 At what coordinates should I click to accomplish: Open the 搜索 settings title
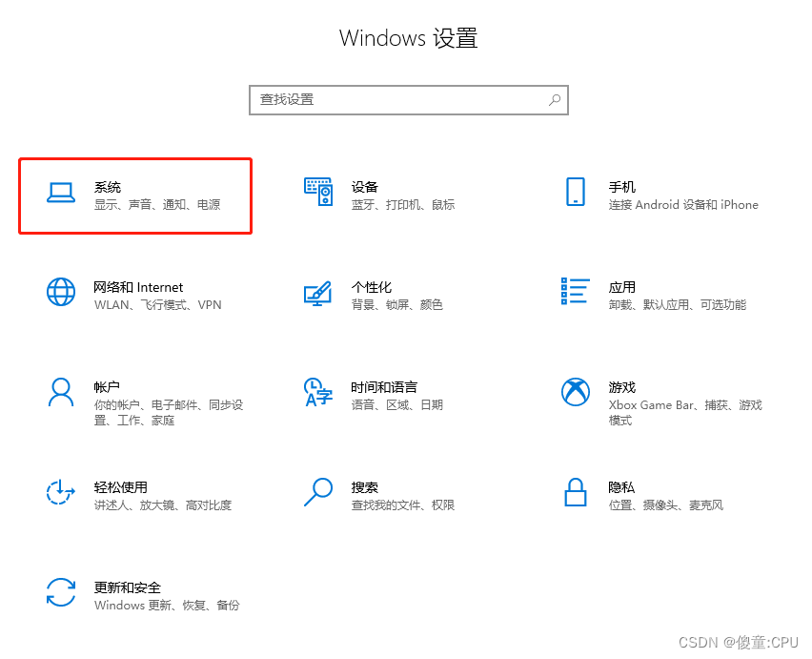tap(365, 487)
